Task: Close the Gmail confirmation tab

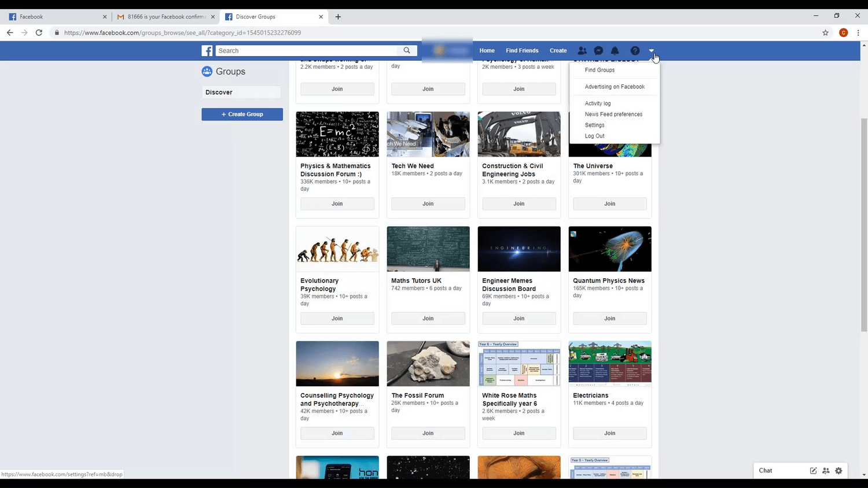Action: [213, 17]
